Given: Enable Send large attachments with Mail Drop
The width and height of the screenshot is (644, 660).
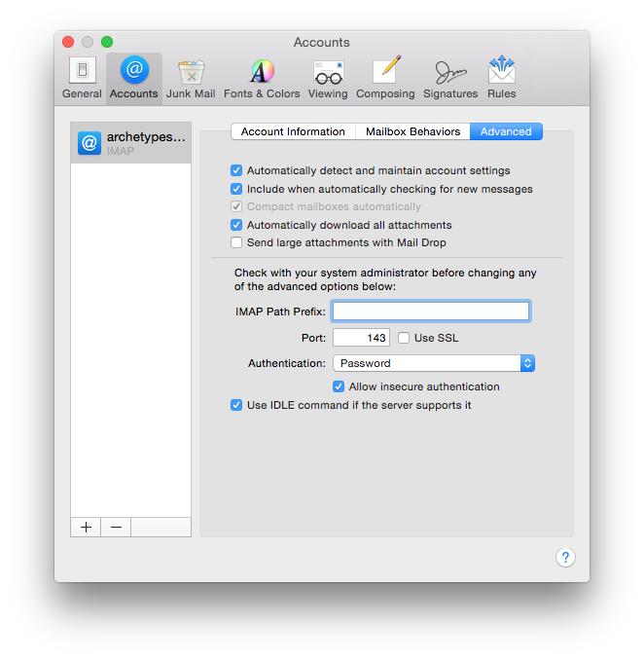Looking at the screenshot, I should pyautogui.click(x=236, y=242).
